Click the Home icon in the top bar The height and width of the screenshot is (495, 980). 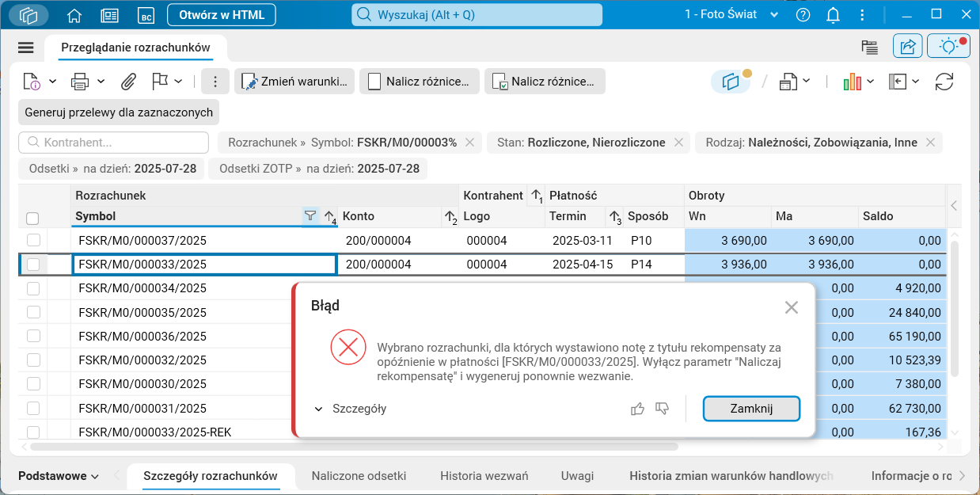point(74,14)
